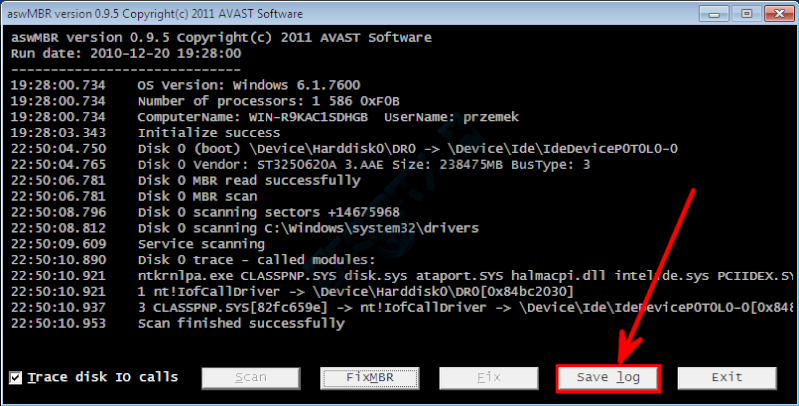This screenshot has height=406, width=799.
Task: Click the Scan button
Action: pyautogui.click(x=251, y=378)
